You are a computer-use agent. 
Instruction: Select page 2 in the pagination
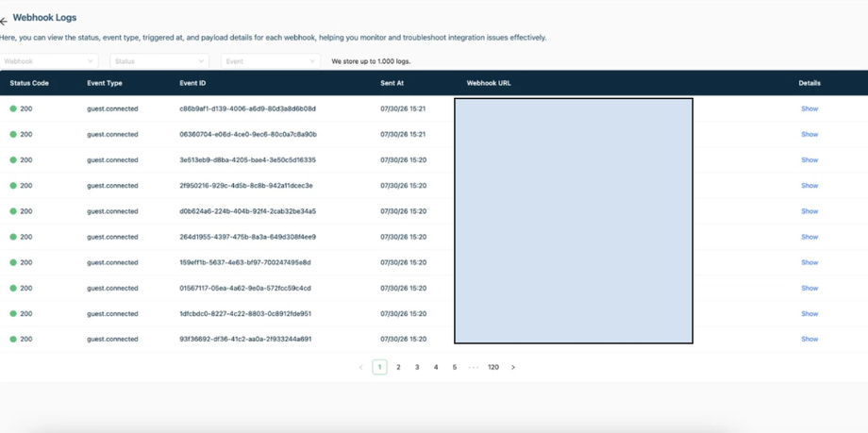point(398,367)
